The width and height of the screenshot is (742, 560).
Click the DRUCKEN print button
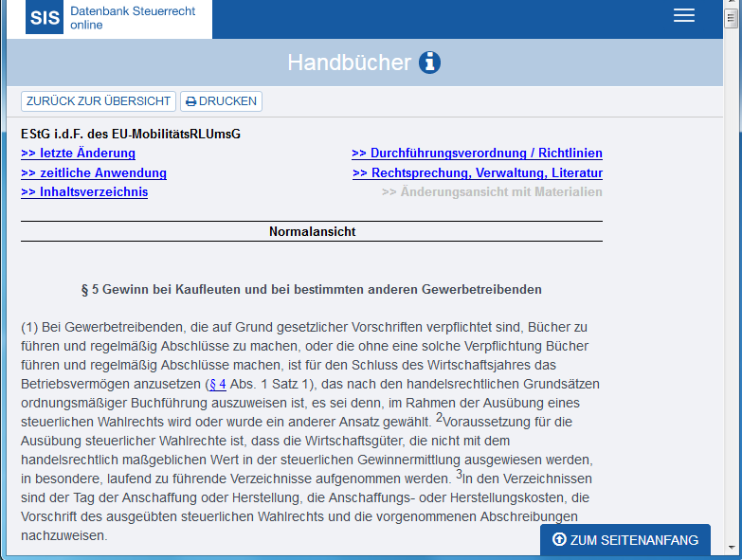point(221,101)
